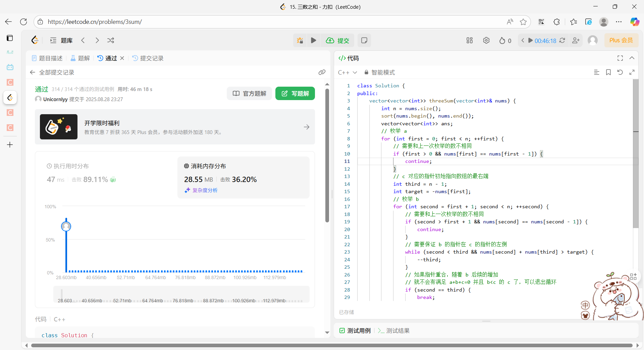This screenshot has width=644, height=350.
Task: Toggle 智能模式 lock
Action: [x=379, y=72]
